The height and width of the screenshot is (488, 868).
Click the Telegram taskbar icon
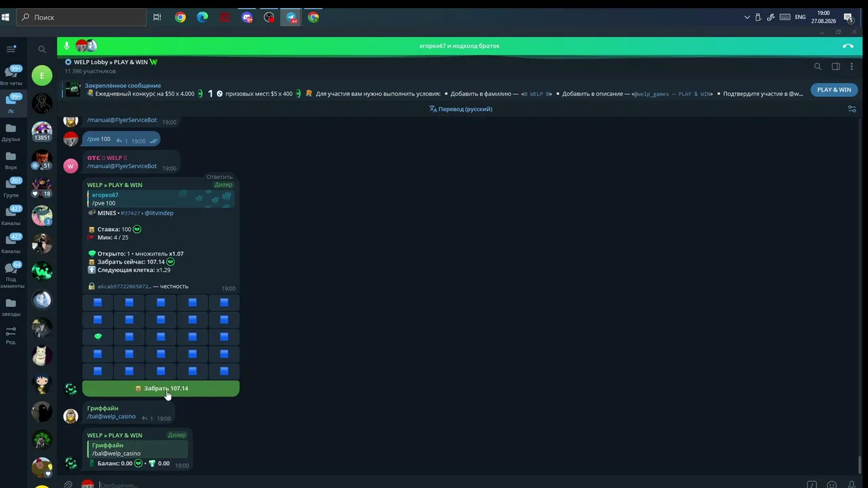coord(292,18)
